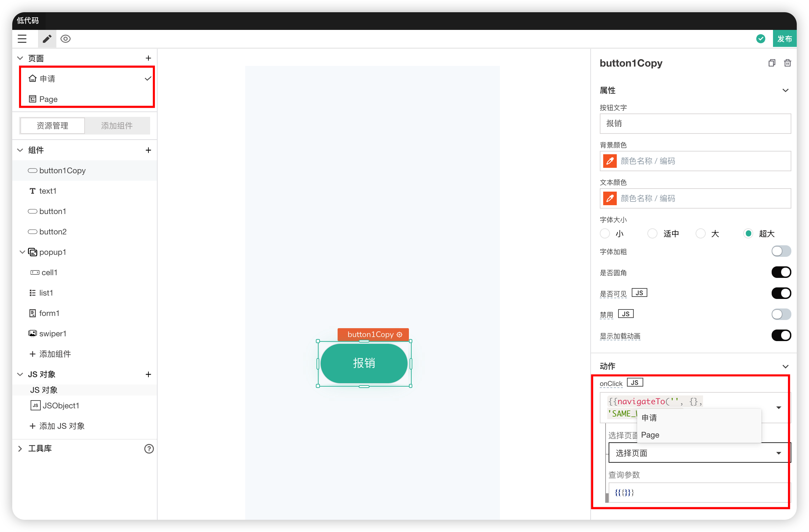Enable the 字体加粗 toggle
This screenshot has width=809, height=532.
pyautogui.click(x=781, y=251)
